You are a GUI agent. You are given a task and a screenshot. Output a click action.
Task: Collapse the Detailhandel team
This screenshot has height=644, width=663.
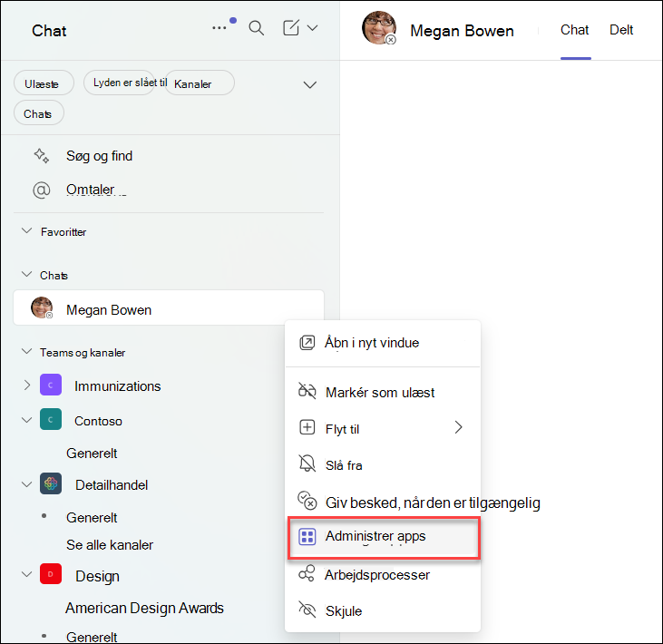[x=26, y=484]
